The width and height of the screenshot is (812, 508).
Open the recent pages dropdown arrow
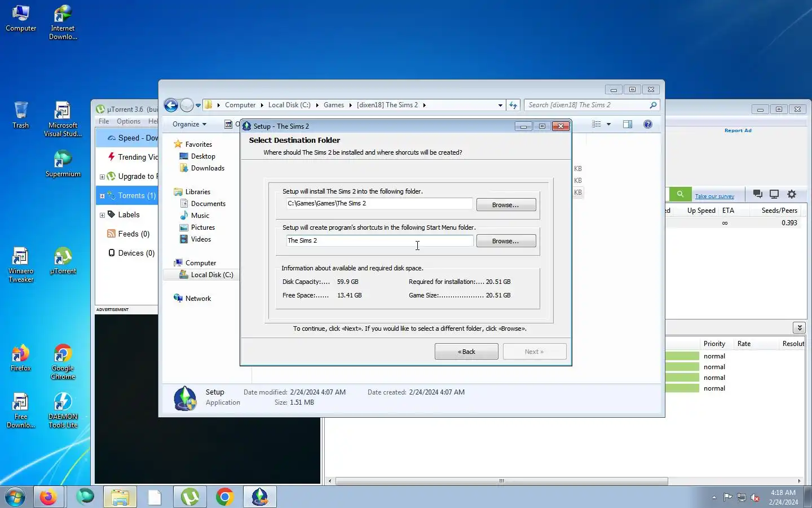tap(198, 106)
